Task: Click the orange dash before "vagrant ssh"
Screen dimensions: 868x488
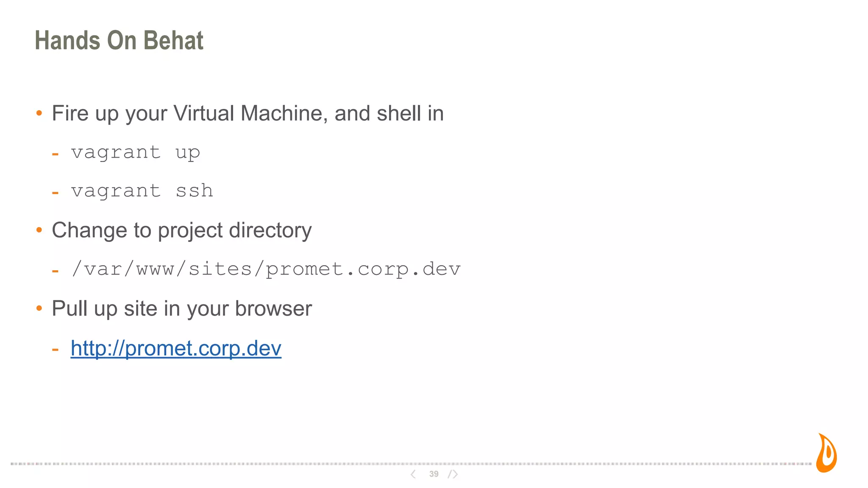Action: pos(55,193)
